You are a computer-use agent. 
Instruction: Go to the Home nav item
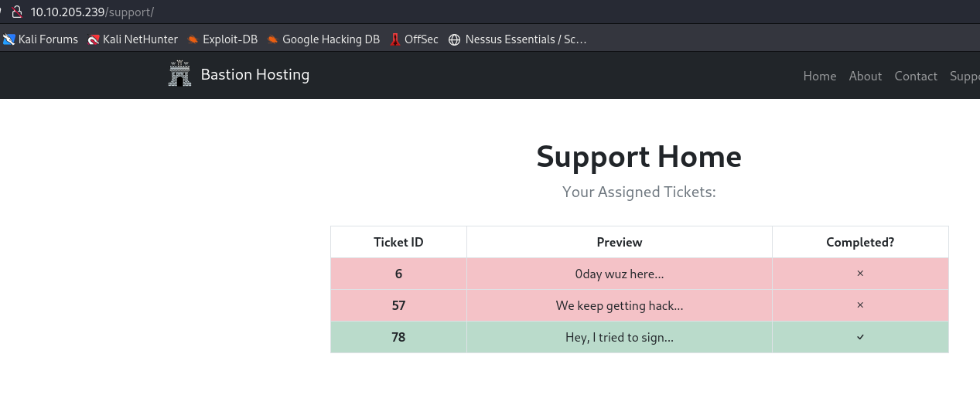(820, 76)
